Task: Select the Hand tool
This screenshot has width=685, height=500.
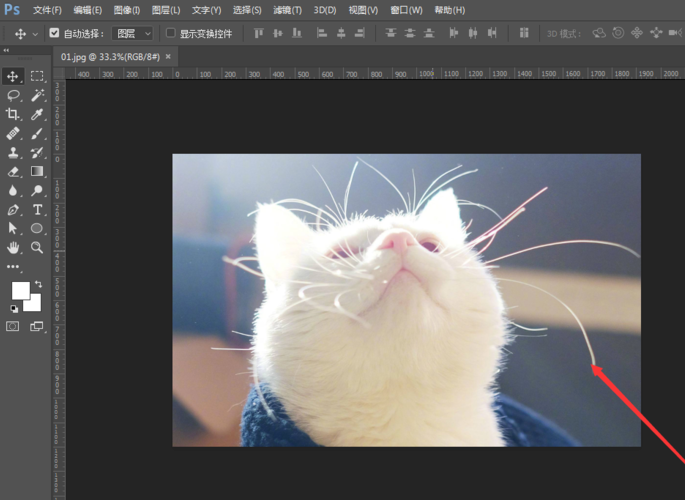Action: [x=13, y=248]
